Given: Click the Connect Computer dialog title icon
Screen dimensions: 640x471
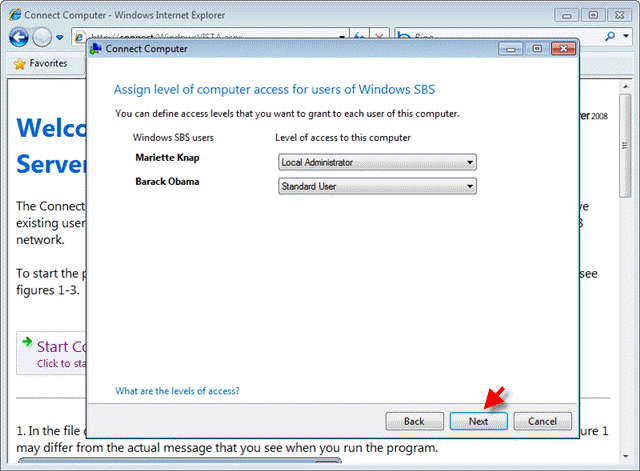Looking at the screenshot, I should [x=96, y=49].
